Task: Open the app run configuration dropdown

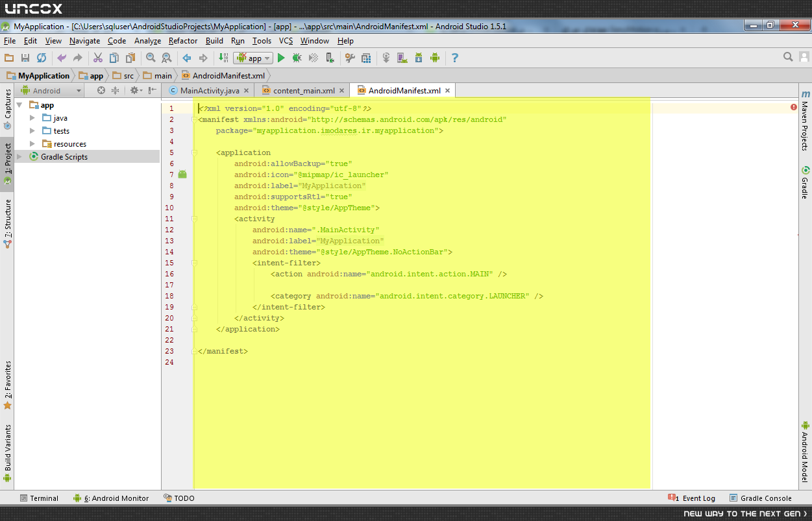Action: pos(254,58)
